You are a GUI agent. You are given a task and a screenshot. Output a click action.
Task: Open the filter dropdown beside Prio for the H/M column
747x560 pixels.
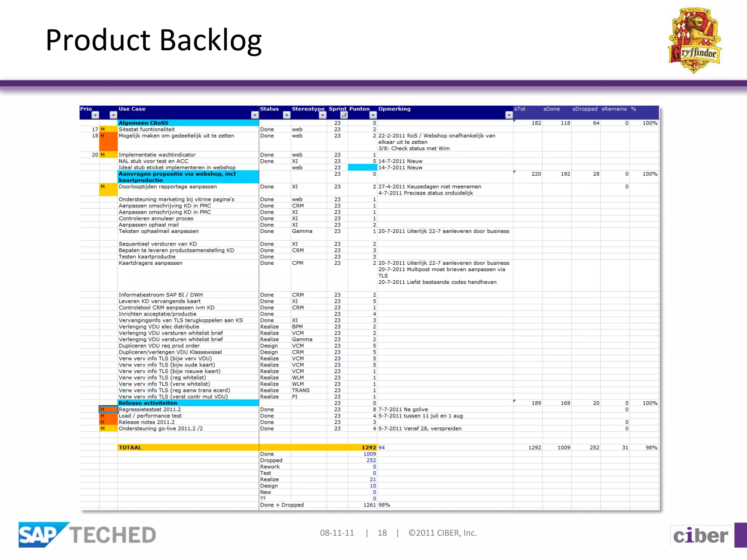click(113, 115)
